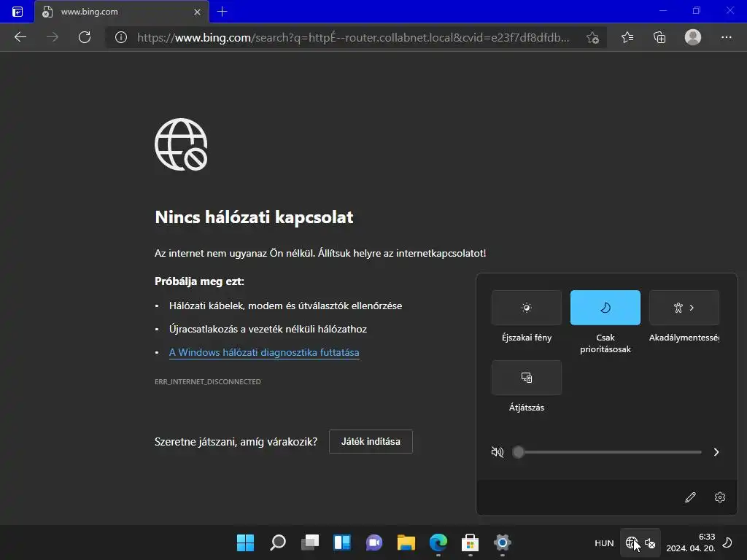Switch the HUN input language indicator

coord(604,542)
